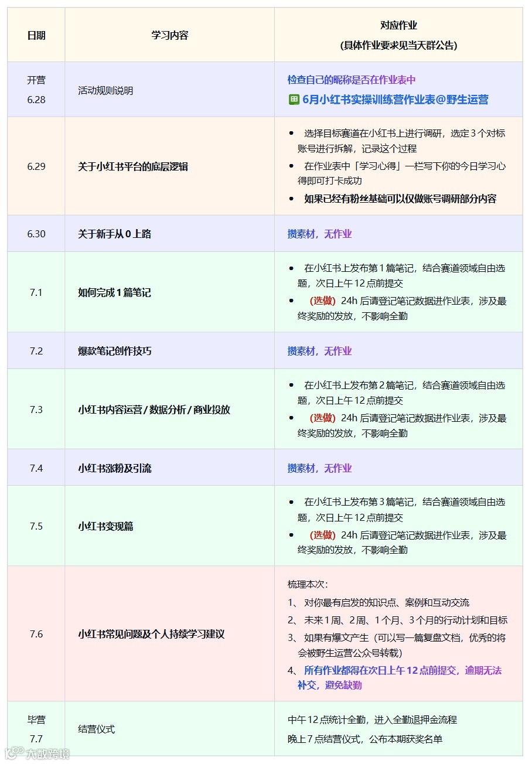Select the 6.30 date cell
532x764 pixels.
click(36, 234)
